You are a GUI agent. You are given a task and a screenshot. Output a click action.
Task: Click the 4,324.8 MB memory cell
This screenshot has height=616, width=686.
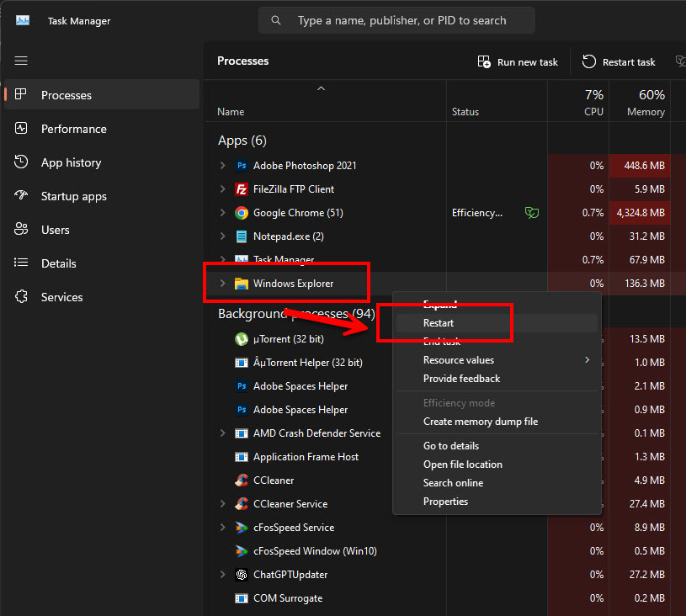(640, 213)
